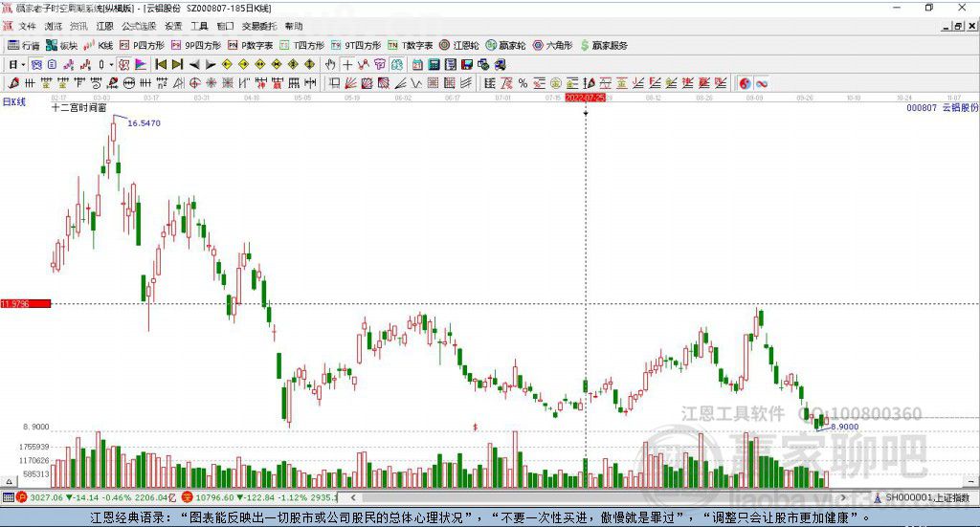
Task: Open the 行情 quotes view
Action: (24, 46)
